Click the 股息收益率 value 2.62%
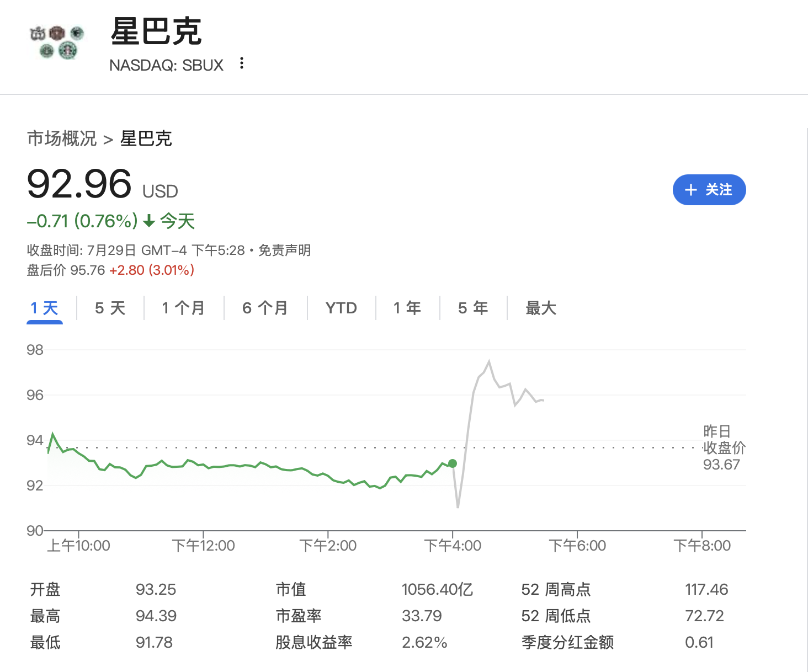Viewport: 808px width, 672px height. coord(424,642)
